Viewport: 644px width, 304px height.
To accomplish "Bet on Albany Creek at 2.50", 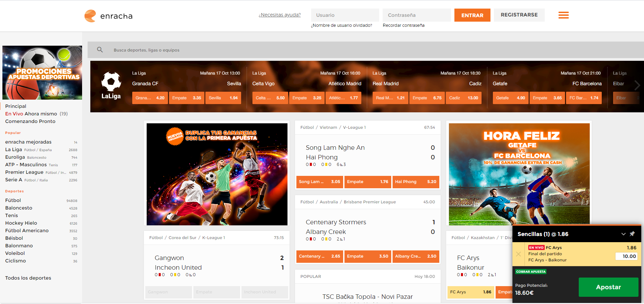I will pos(416,256).
